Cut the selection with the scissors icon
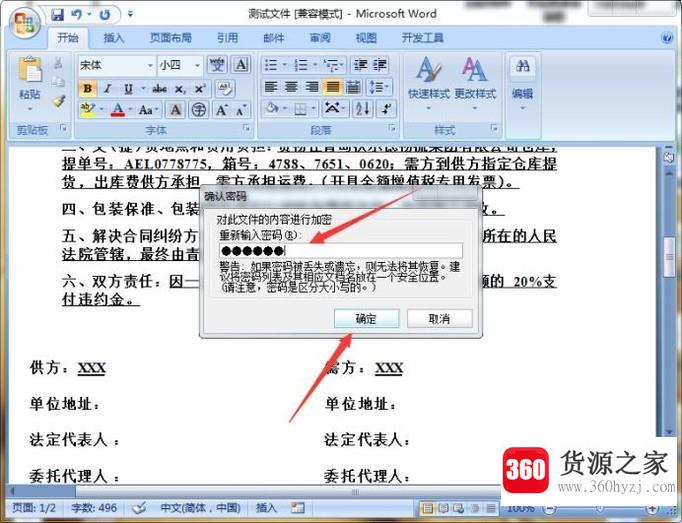The width and height of the screenshot is (682, 523). [58, 64]
